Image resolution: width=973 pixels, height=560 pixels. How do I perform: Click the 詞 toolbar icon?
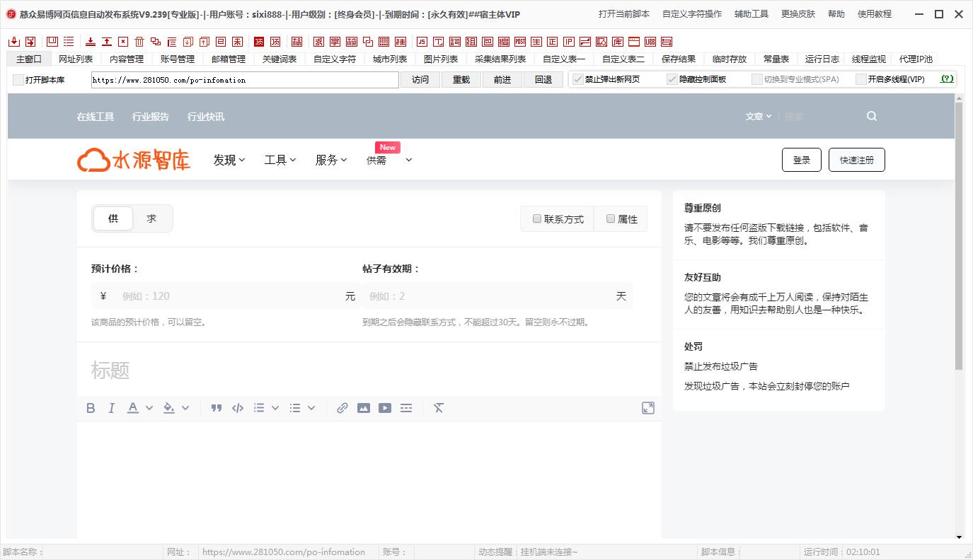coord(455,42)
